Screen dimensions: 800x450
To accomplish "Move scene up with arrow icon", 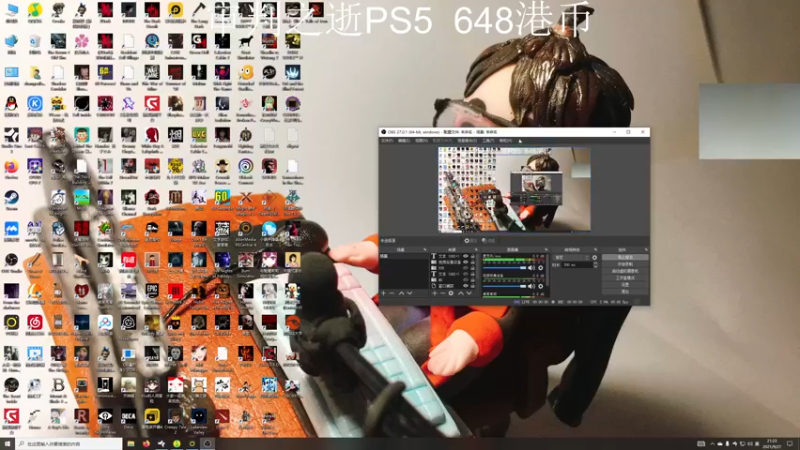I will click(401, 293).
